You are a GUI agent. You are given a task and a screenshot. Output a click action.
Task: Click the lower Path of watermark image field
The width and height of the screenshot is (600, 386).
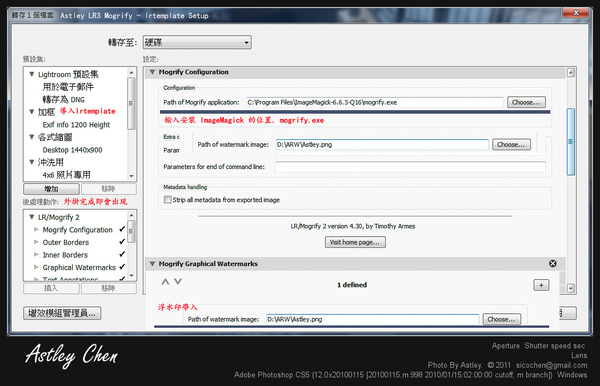click(x=372, y=319)
